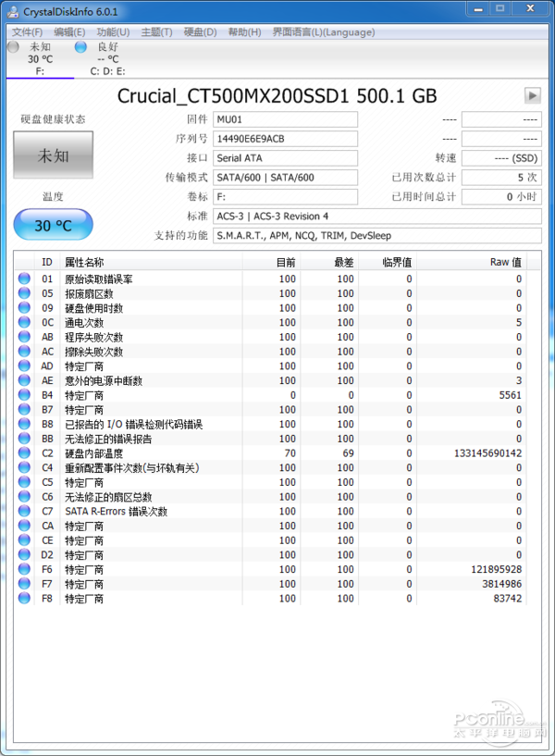Viewport: 555px width, 756px height.
Task: Click the 临界值 column header
Action: [388, 262]
